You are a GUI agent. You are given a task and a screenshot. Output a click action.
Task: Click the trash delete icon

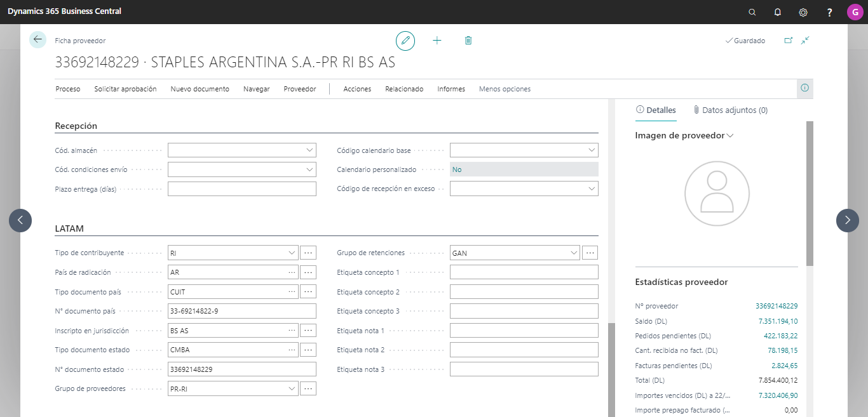tap(468, 41)
